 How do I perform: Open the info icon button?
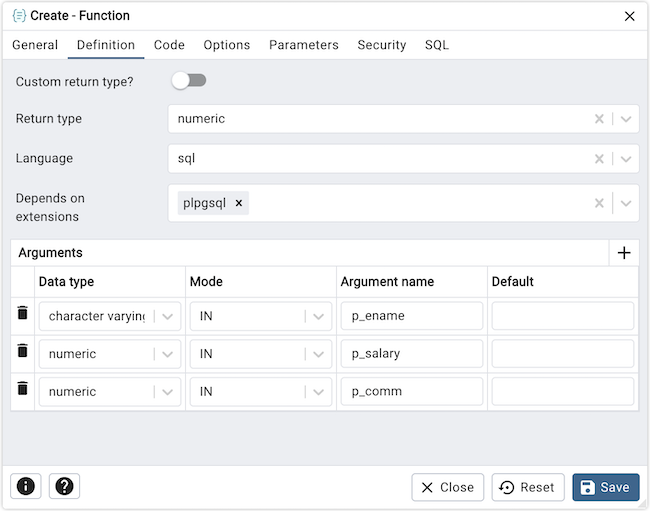coord(26,486)
